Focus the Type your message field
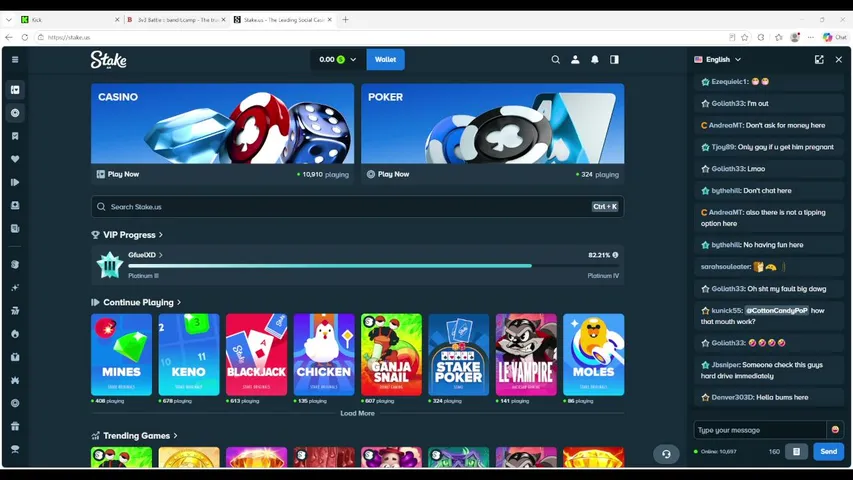The height and width of the screenshot is (480, 853). pos(760,430)
